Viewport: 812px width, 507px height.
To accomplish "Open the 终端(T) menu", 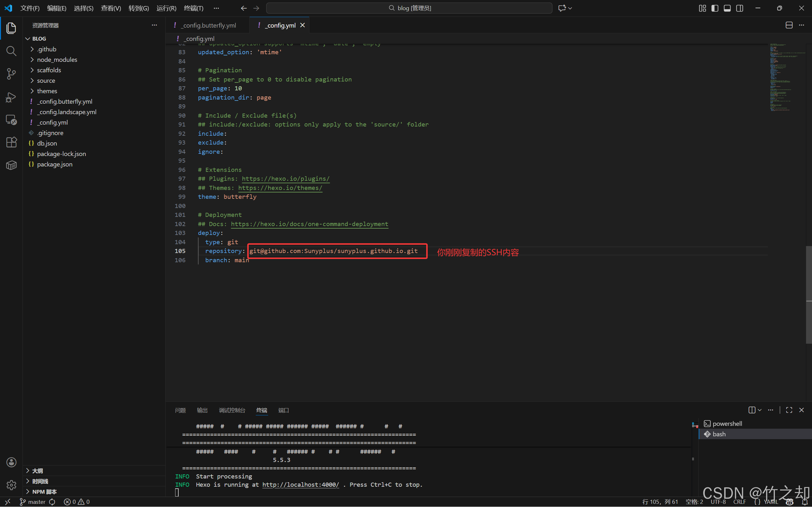I will click(x=194, y=8).
